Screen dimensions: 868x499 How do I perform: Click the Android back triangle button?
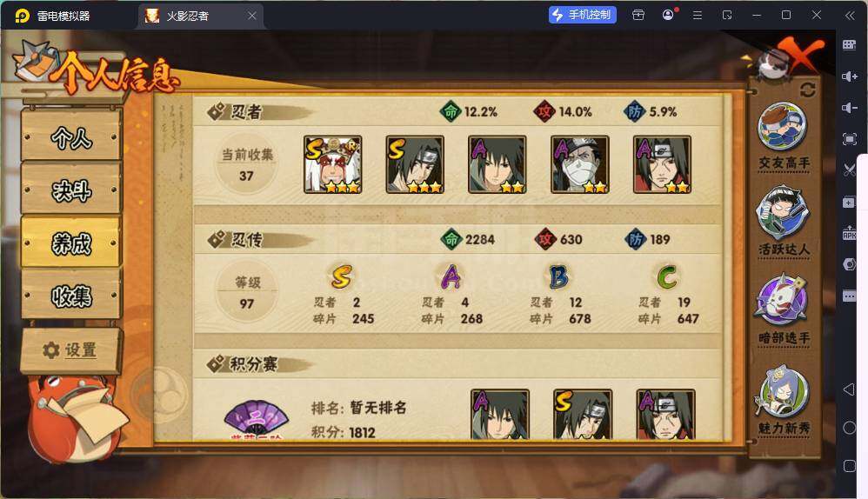[x=849, y=389]
